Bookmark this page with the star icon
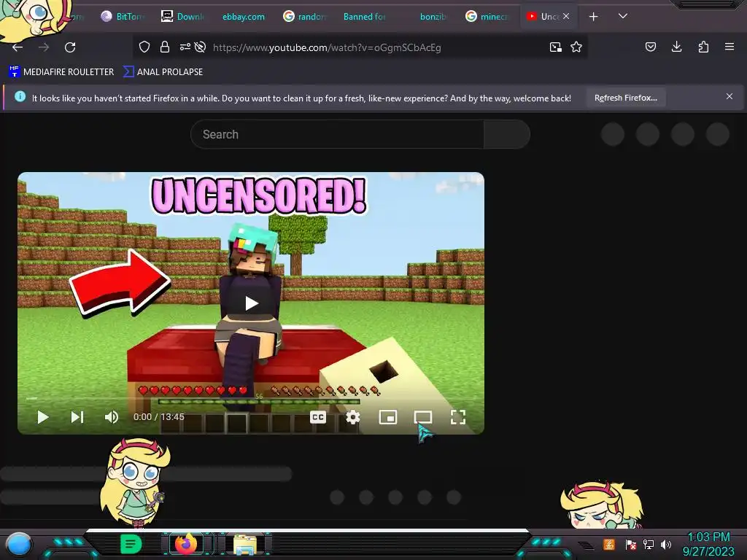Screen dimensions: 747x560 576,47
